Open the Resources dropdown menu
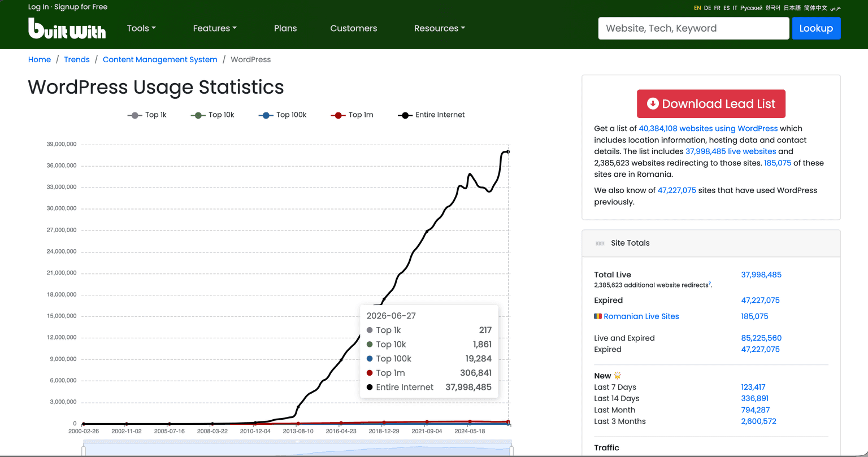 click(x=440, y=28)
